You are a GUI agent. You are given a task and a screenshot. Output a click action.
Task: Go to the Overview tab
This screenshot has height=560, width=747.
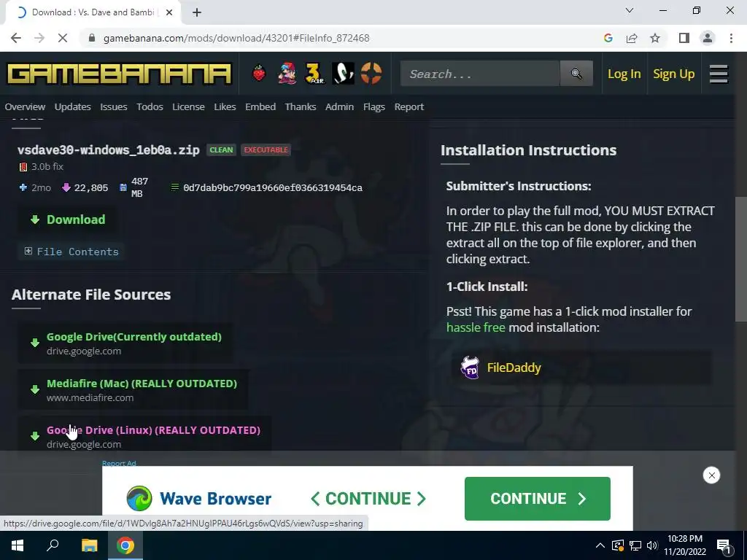pyautogui.click(x=25, y=106)
